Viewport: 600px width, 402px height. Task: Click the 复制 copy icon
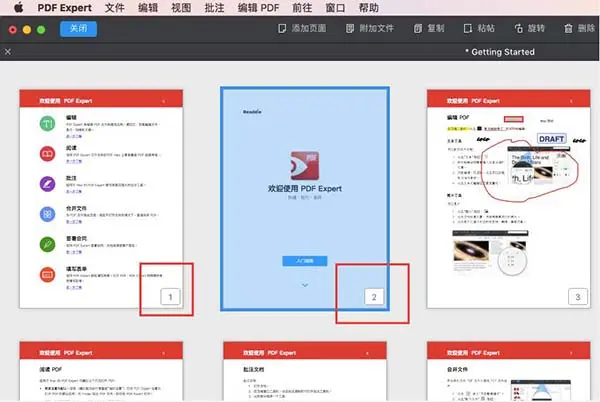[418, 29]
